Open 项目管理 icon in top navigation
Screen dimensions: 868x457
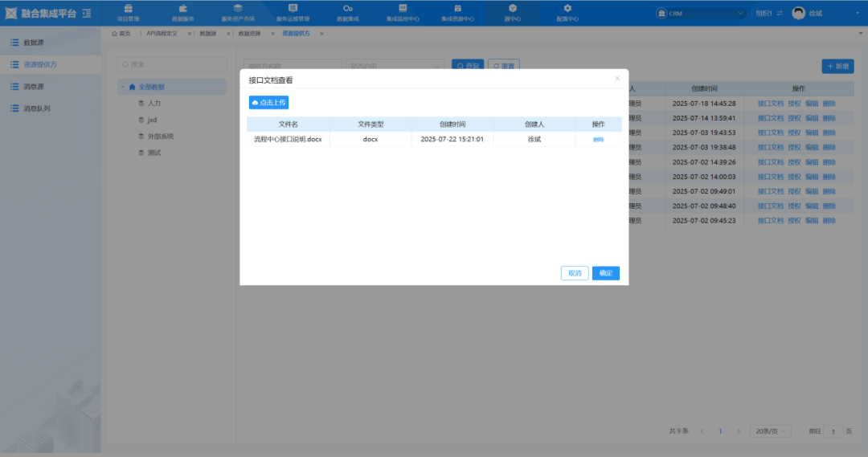pos(128,9)
